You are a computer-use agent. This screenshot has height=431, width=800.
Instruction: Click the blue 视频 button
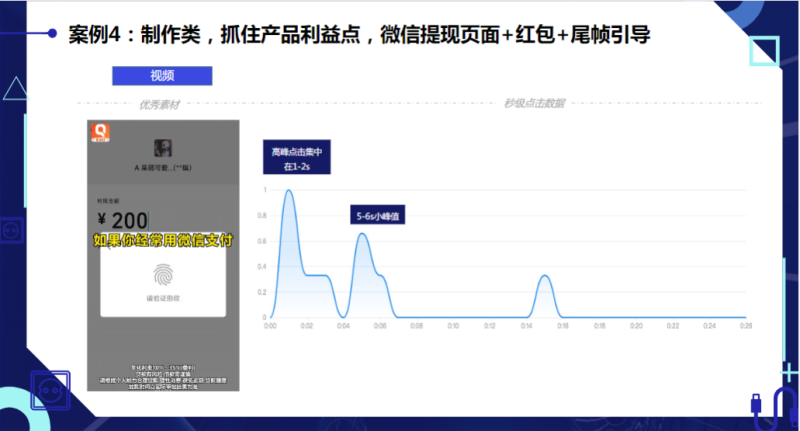[x=162, y=75]
